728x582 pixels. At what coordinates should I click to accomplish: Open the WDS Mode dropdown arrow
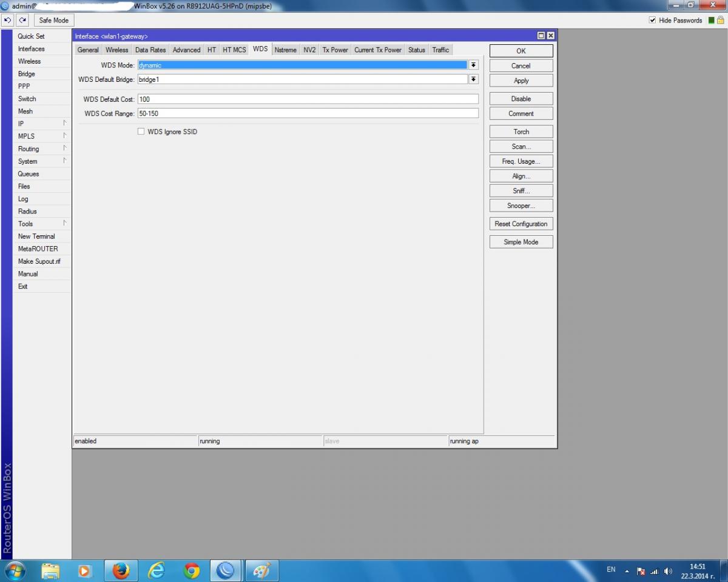click(x=473, y=65)
